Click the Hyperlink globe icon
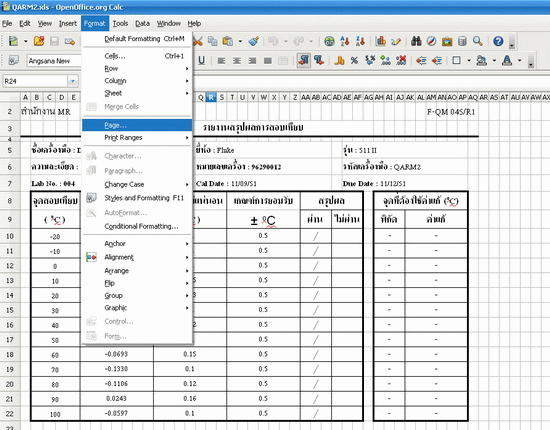This screenshot has height=430, width=550. (x=329, y=41)
